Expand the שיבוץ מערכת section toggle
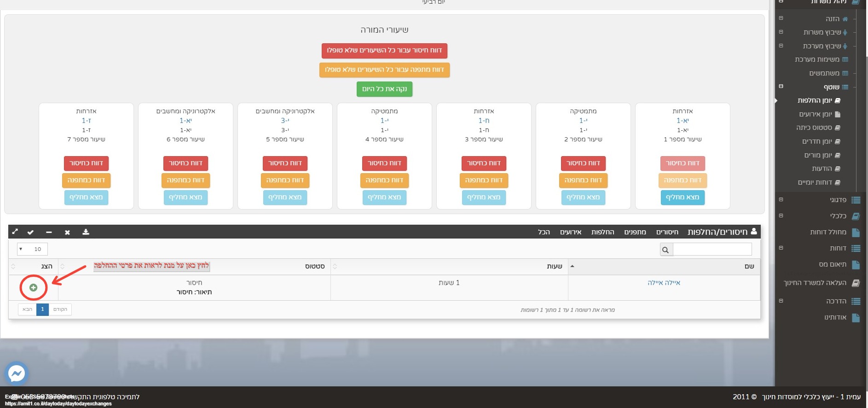 click(x=781, y=46)
